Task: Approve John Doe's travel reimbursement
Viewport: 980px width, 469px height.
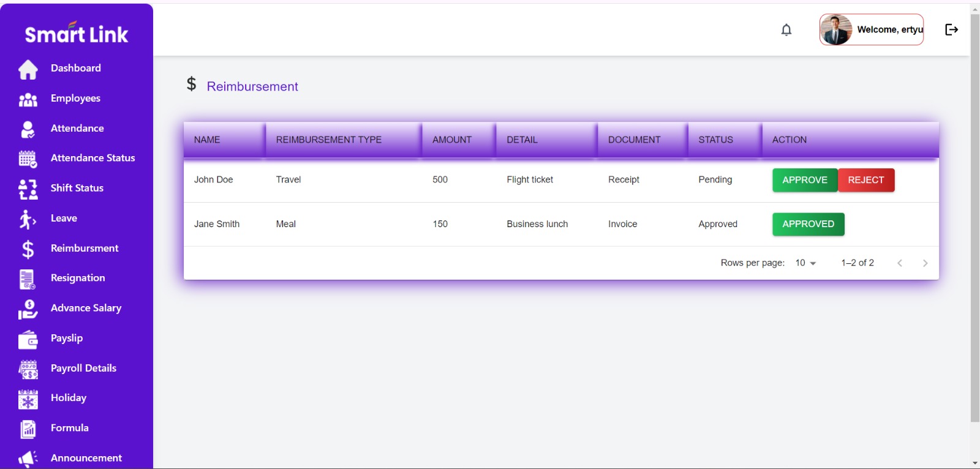Action: (804, 180)
